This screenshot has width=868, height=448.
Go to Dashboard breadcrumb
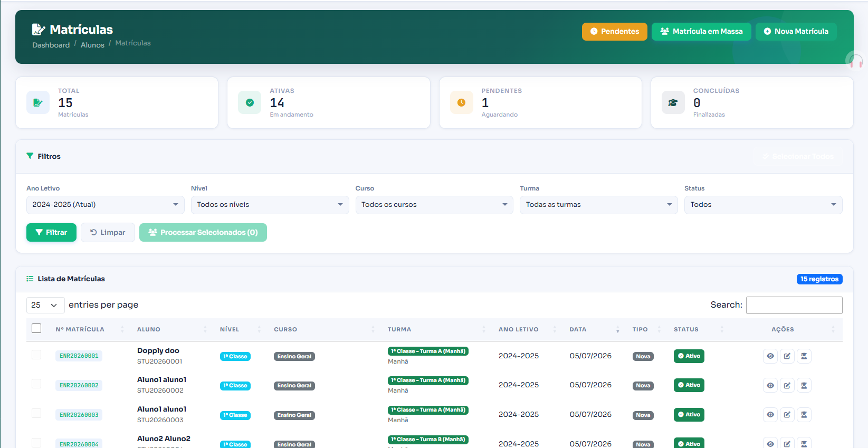pos(51,45)
